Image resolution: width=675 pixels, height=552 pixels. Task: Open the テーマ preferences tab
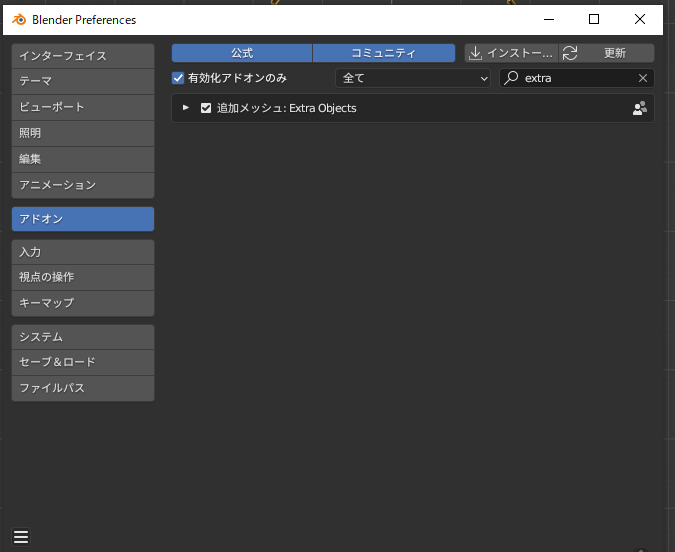pos(83,81)
